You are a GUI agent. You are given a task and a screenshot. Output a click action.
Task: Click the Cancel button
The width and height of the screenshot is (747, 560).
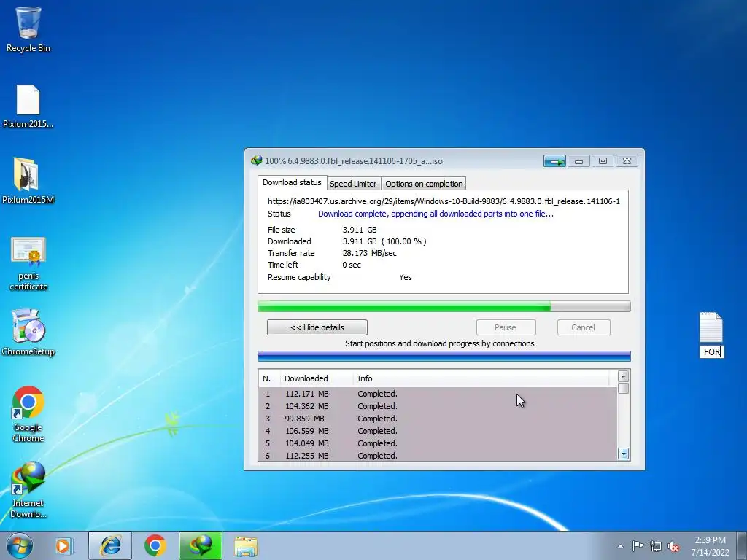pos(583,327)
